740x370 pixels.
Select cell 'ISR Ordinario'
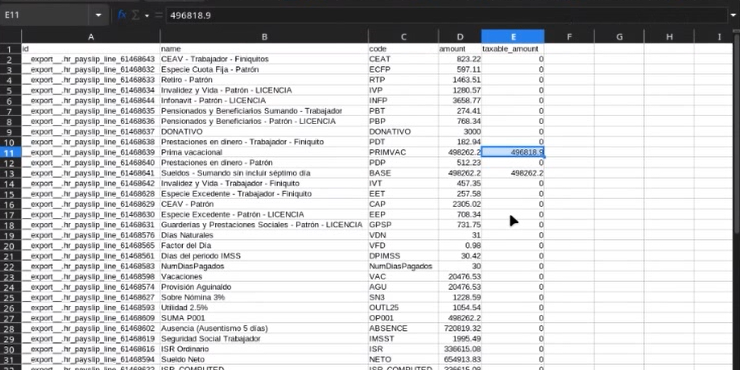[264, 349]
